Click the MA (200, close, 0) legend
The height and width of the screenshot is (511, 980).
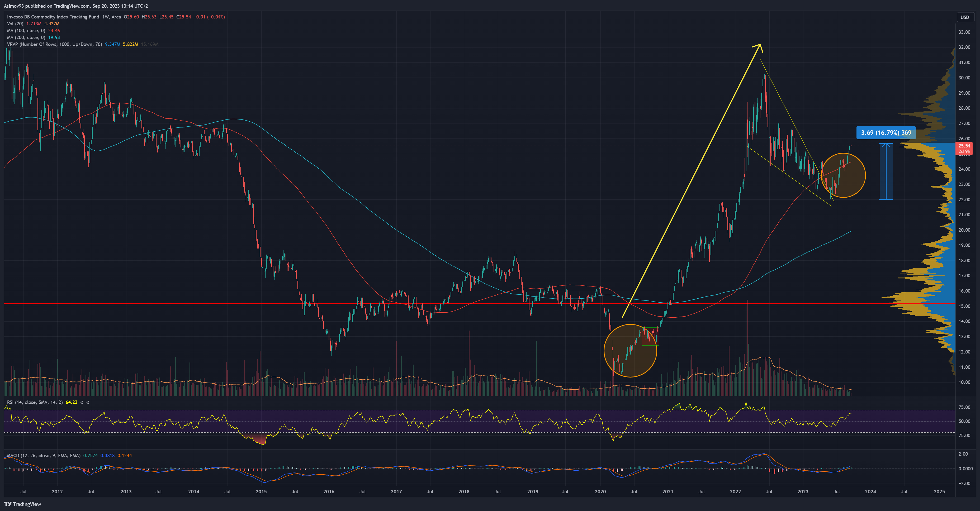click(x=26, y=37)
